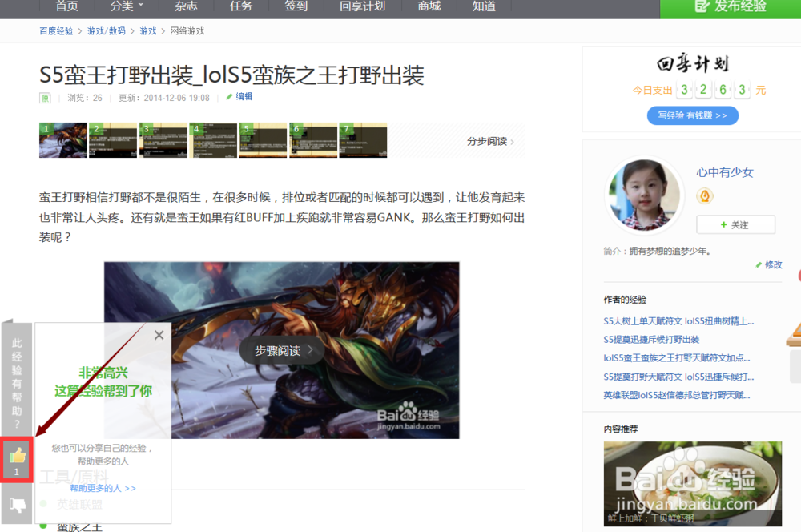Open the S5提莫迅捷斥候打野出装 article link
Viewport: 801px width, 532px height.
coord(652,340)
